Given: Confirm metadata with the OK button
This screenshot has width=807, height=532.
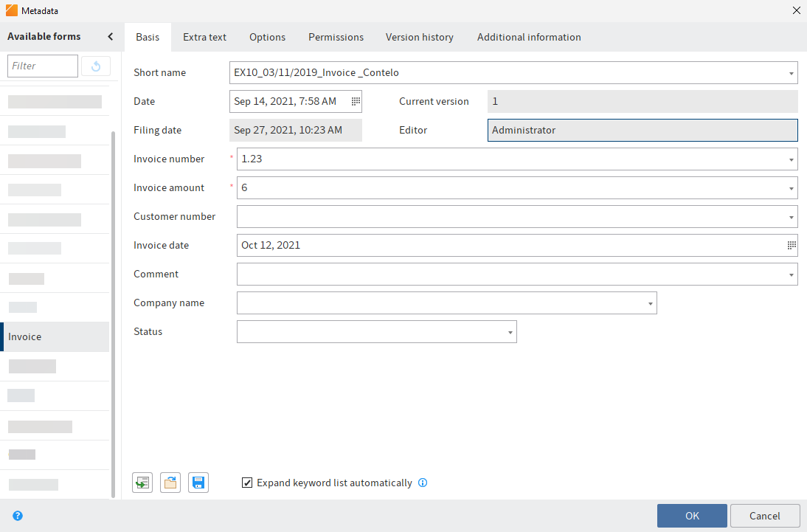Looking at the screenshot, I should click(691, 515).
